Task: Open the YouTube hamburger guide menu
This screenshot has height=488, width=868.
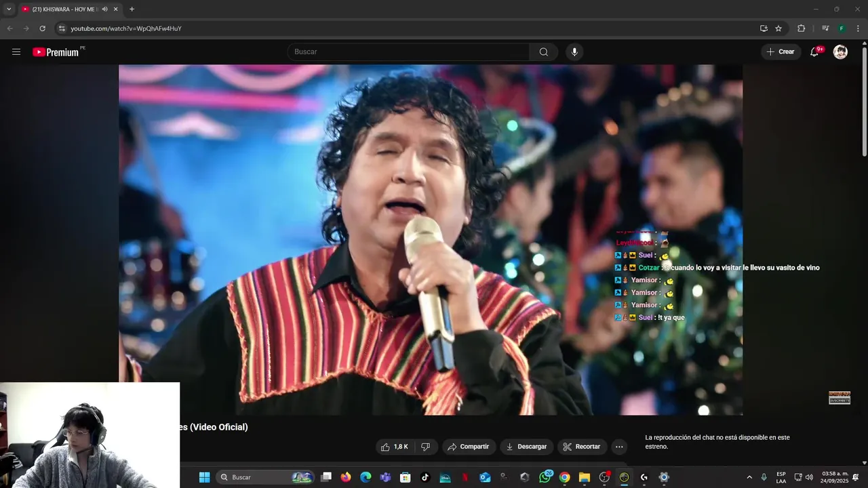Action: click(16, 52)
